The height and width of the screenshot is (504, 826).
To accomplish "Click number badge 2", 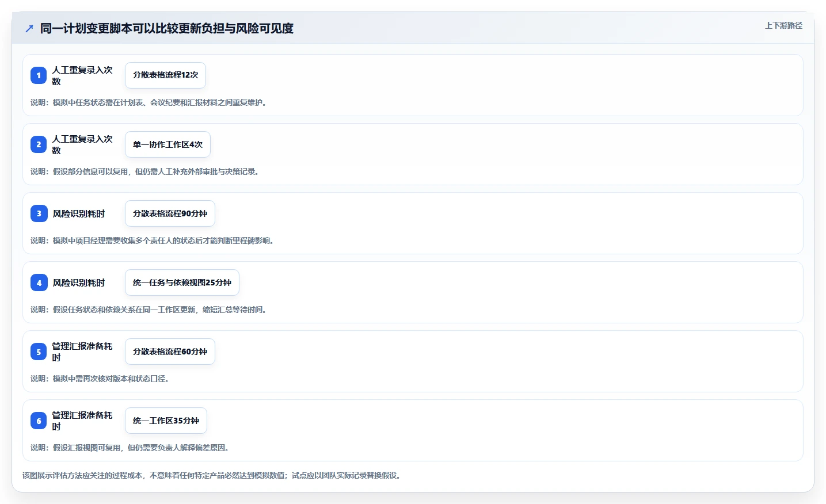I will pos(39,144).
